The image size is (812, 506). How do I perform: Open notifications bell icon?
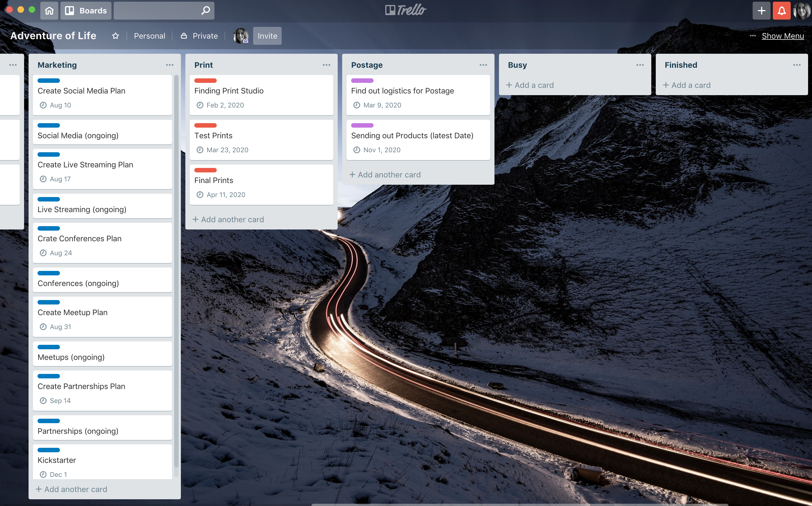point(781,11)
